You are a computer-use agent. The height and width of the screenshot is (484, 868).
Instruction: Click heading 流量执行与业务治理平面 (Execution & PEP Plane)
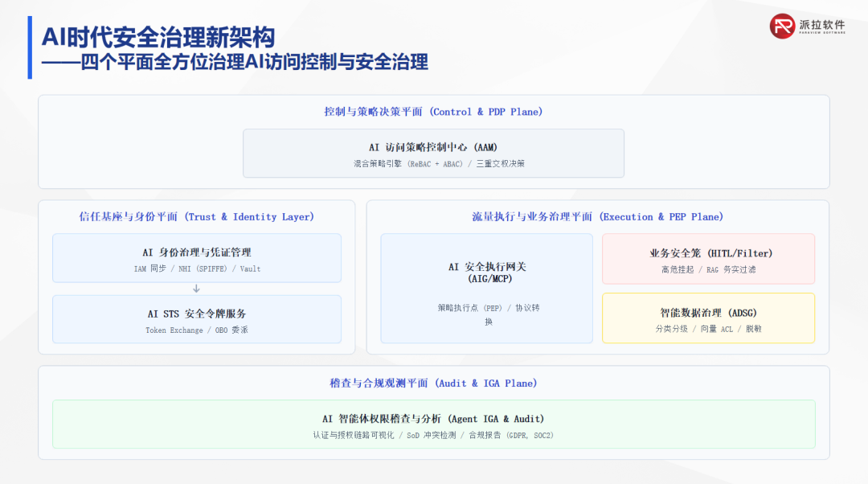[597, 217]
